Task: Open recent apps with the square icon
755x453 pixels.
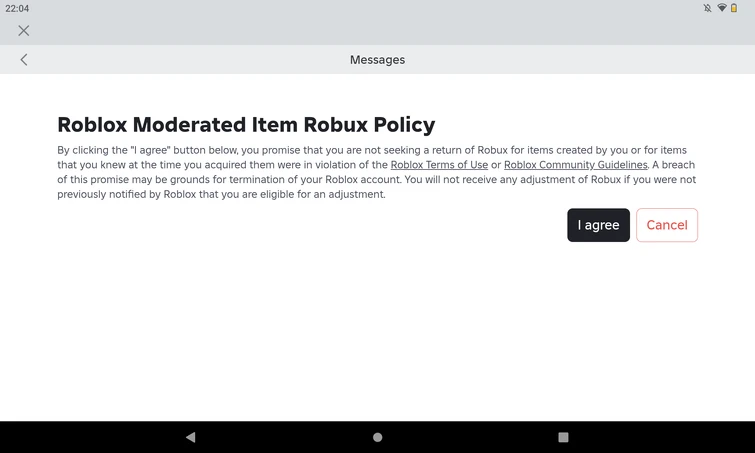Action: point(563,437)
